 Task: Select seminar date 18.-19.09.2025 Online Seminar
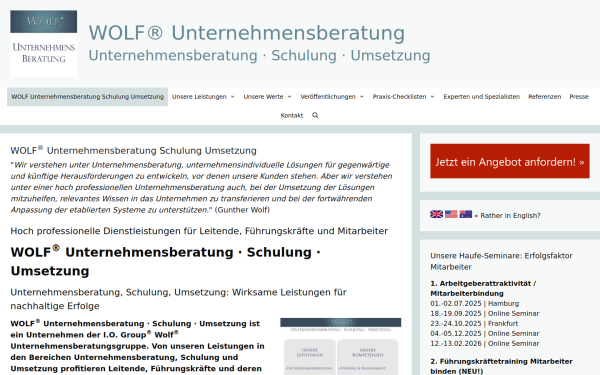(x=485, y=313)
